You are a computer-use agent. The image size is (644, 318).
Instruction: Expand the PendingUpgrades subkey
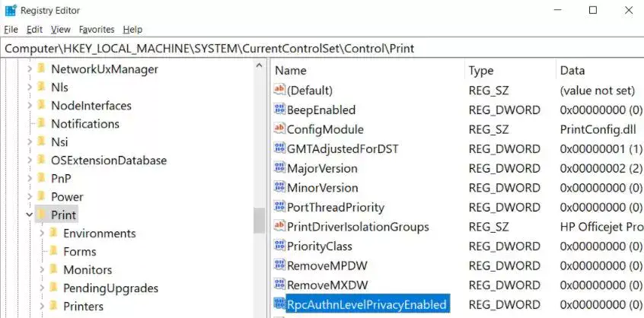42,288
